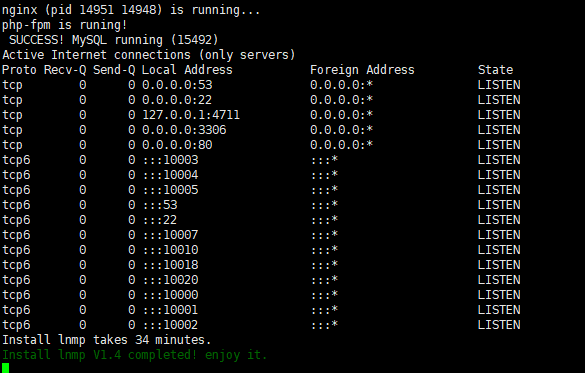This screenshot has height=373, width=585.
Task: Click local address :::10004
Action: tap(171, 175)
